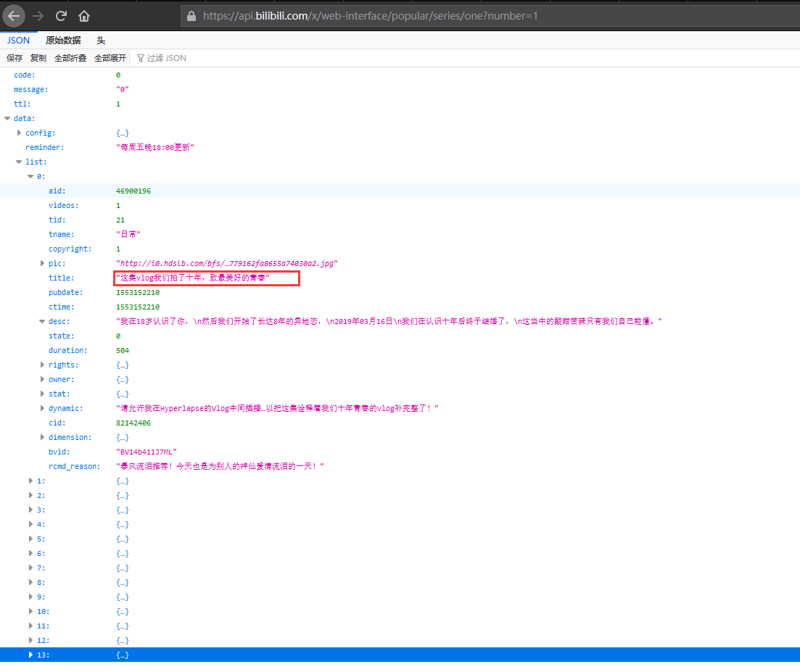The width and height of the screenshot is (800, 672).
Task: Expand the rights node
Action: (42, 365)
